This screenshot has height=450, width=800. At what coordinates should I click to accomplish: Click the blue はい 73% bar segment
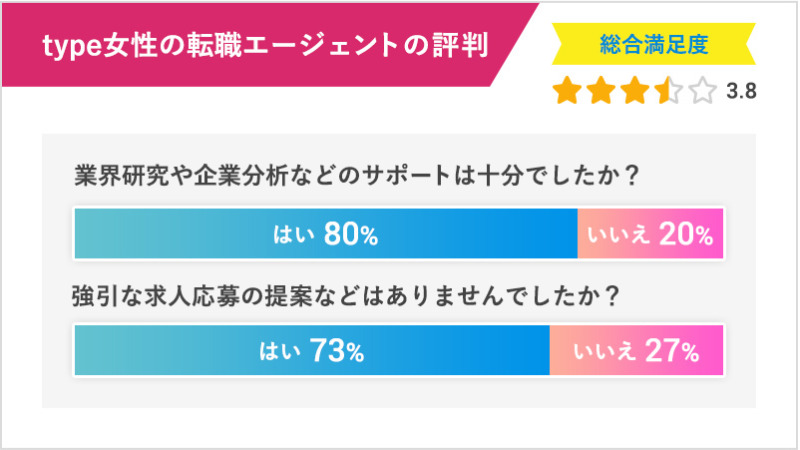[312, 351]
